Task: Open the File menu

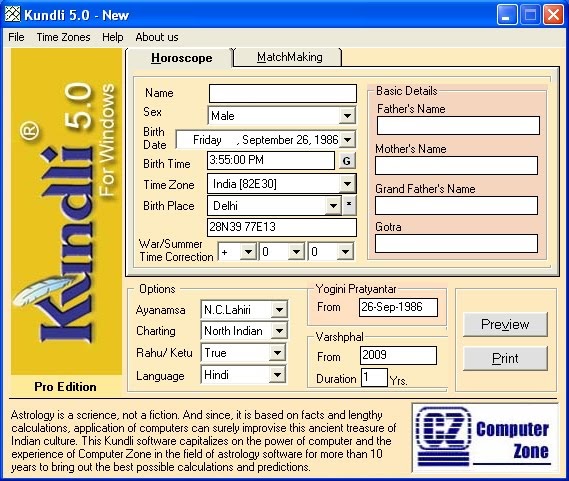Action: 16,37
